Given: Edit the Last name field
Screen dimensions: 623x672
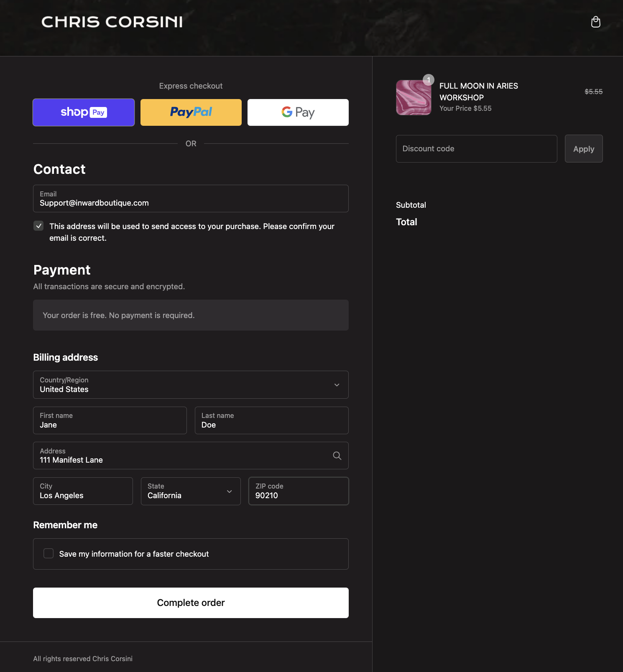Looking at the screenshot, I should click(x=271, y=420).
